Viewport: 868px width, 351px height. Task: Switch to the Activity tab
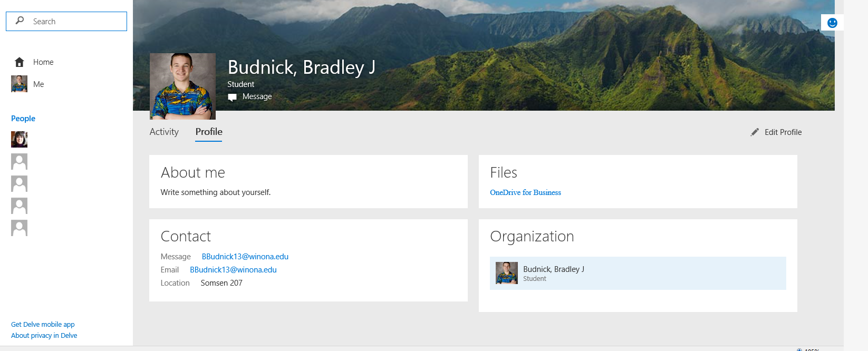click(x=164, y=132)
